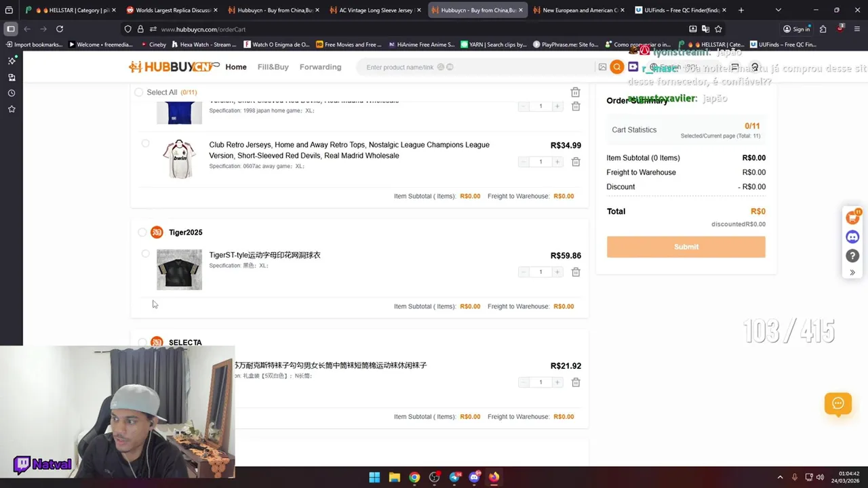Click the Tiger2025 store icon
The image size is (868, 488).
click(157, 232)
